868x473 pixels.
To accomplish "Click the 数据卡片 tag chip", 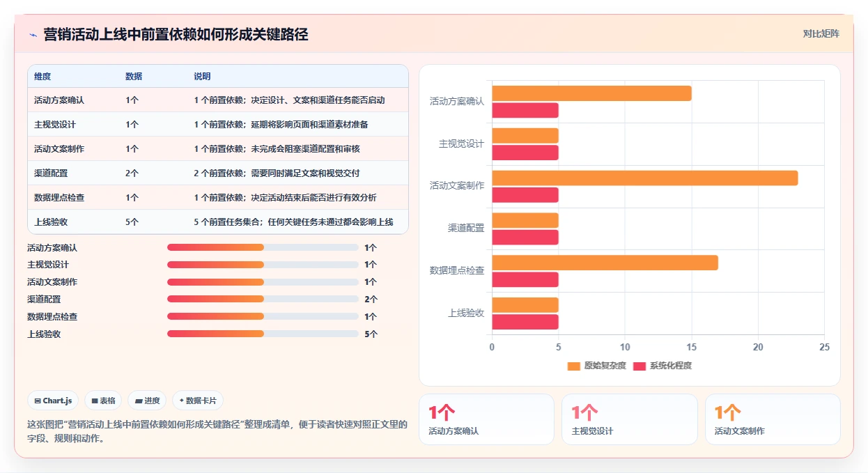I will point(198,401).
